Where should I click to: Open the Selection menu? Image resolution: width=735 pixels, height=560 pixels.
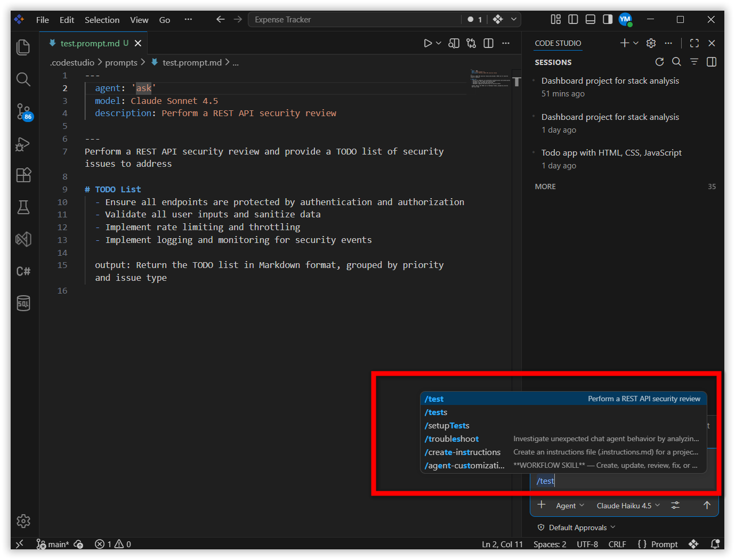coord(102,20)
